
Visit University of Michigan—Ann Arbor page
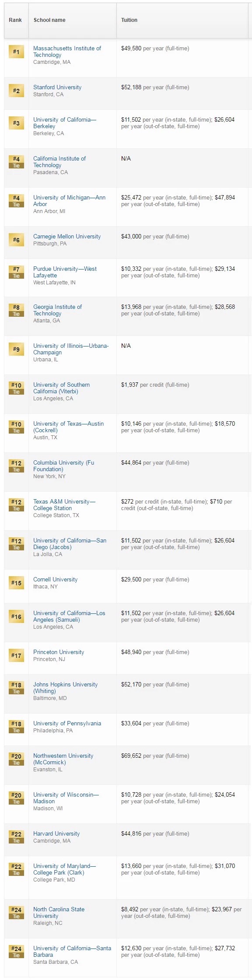(69, 201)
